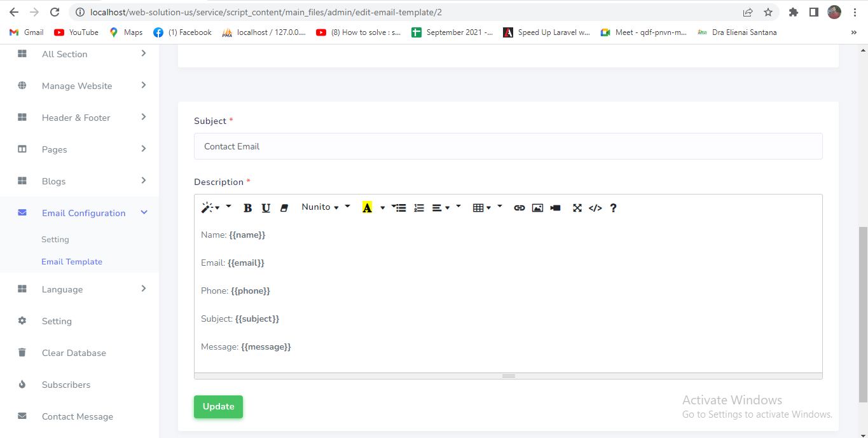Open the Nunito font family dropdown

coord(326,207)
